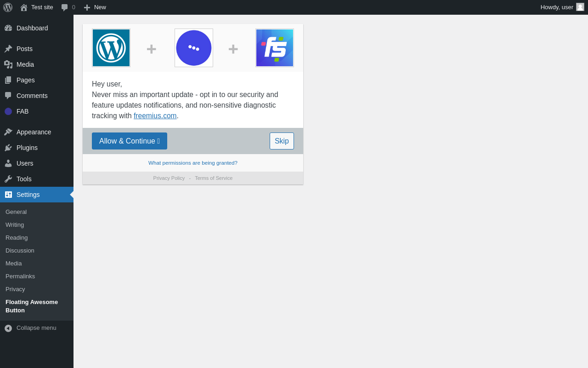Click the FAB purple circle icon
This screenshot has height=368, width=588.
(x=8, y=111)
